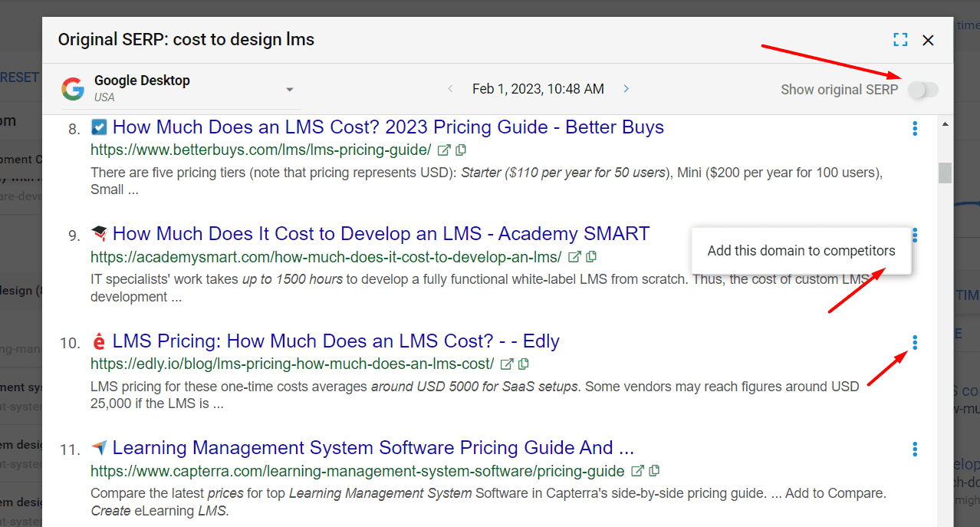Open three-dot menu for Better Buys result
Image resolution: width=980 pixels, height=527 pixels.
tap(915, 129)
